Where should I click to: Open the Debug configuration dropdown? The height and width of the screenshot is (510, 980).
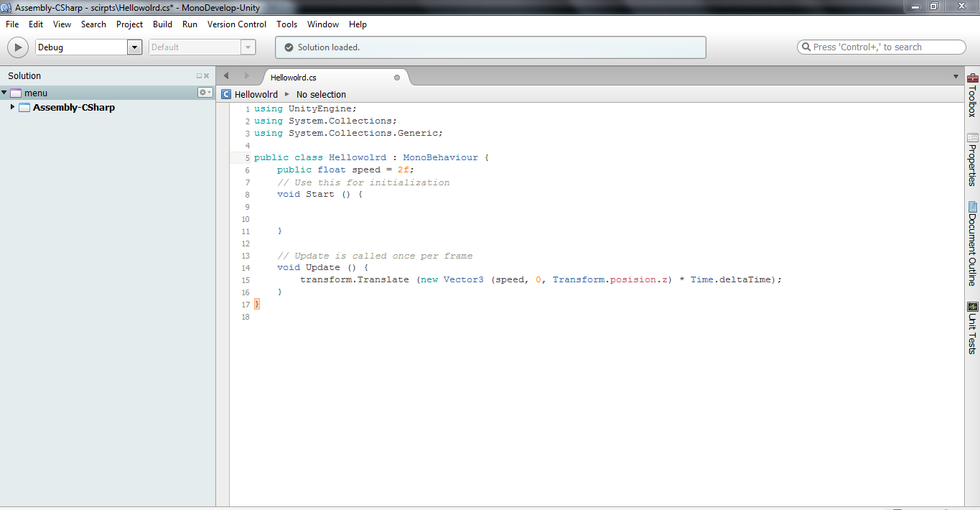pos(134,47)
